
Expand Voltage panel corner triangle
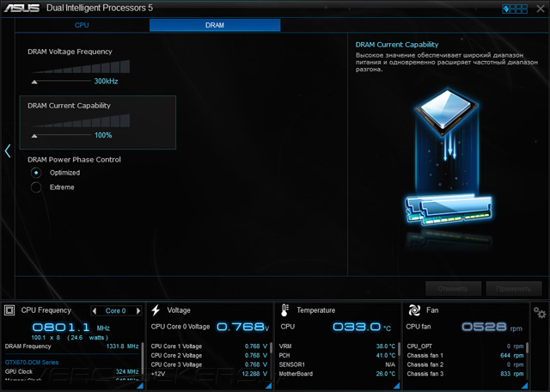coord(269,385)
